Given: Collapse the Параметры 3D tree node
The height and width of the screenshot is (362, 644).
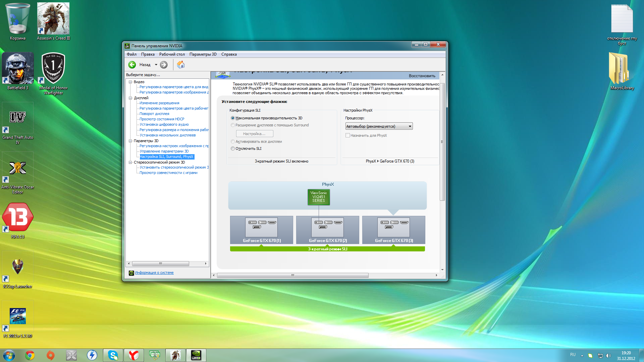Looking at the screenshot, I should pos(130,141).
